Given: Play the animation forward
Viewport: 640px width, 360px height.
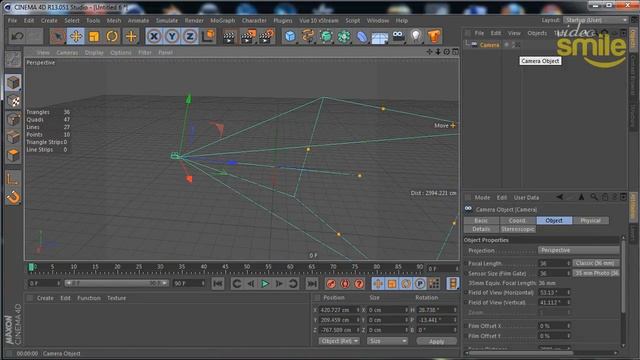Looking at the screenshot, I should click(264, 284).
